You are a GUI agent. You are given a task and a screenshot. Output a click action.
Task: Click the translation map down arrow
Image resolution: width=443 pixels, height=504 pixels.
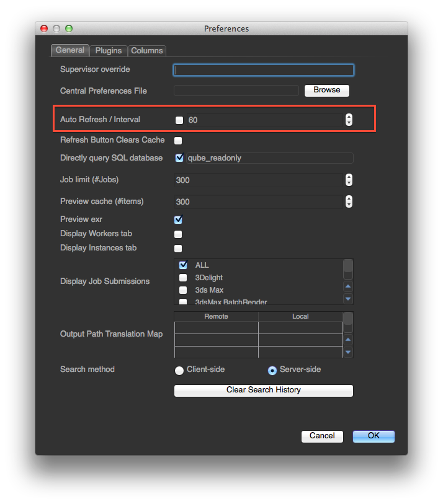pyautogui.click(x=348, y=352)
